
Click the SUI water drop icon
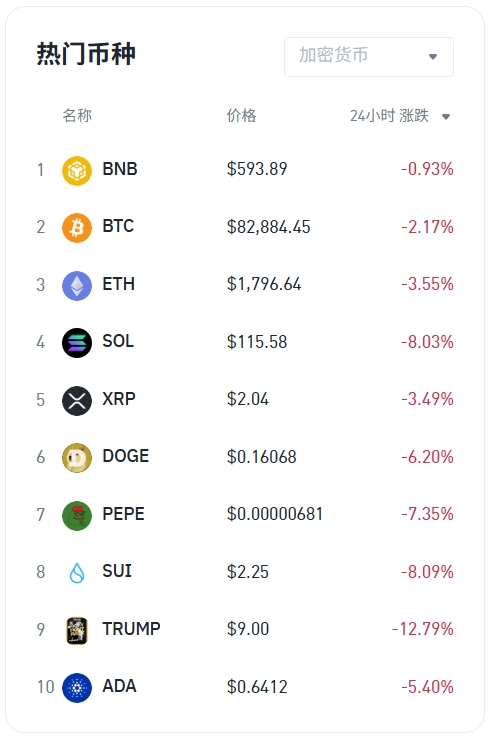pos(77,573)
